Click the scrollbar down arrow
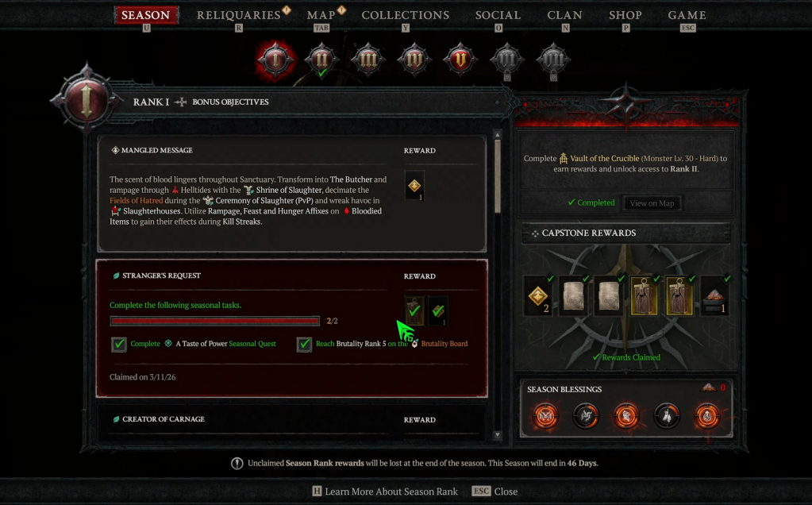The width and height of the screenshot is (812, 505). click(497, 435)
